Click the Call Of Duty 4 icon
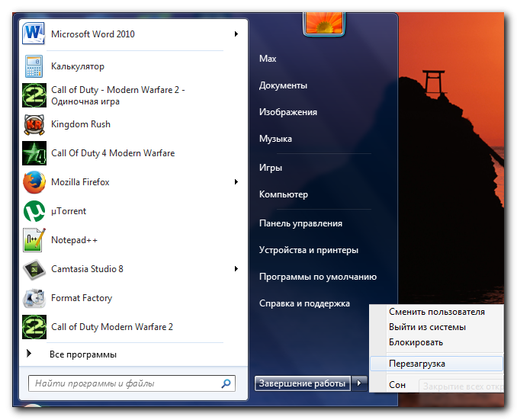 pyautogui.click(x=34, y=153)
